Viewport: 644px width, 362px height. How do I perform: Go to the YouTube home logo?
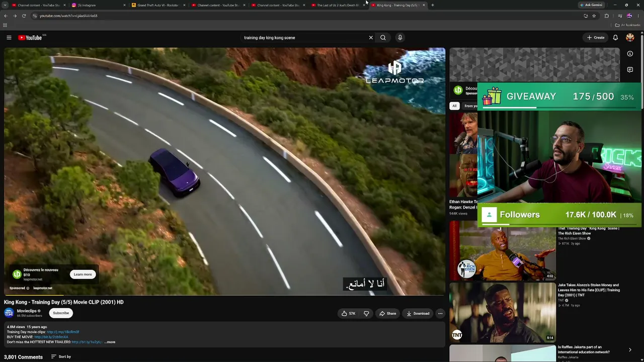(x=30, y=38)
